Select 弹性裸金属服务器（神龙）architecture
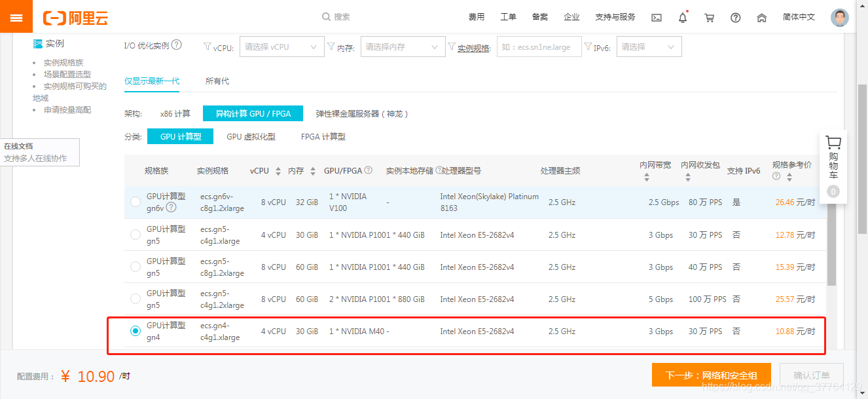Screen dimensions: 868x399 362,114
